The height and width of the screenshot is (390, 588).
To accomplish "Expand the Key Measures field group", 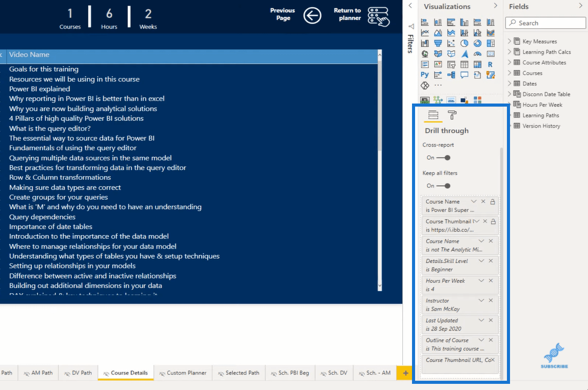I will pyautogui.click(x=509, y=41).
